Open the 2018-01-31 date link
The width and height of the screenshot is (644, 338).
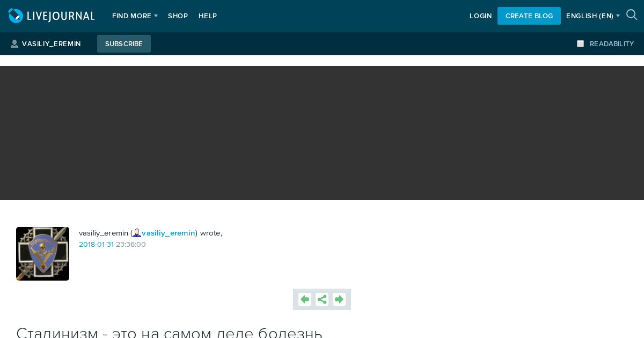(96, 244)
